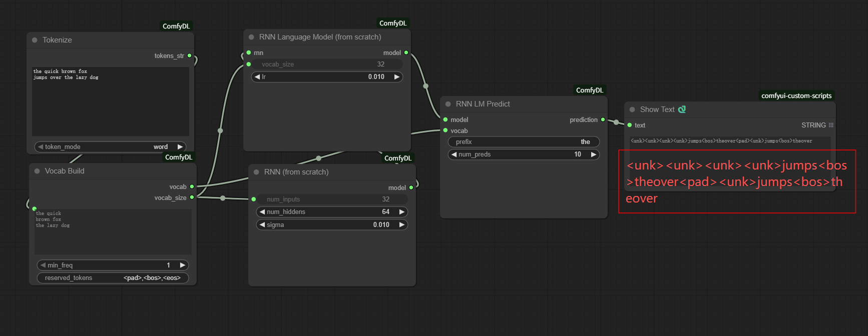Click the disabled vocab_size 32 widget
The height and width of the screenshot is (336, 868).
click(327, 64)
